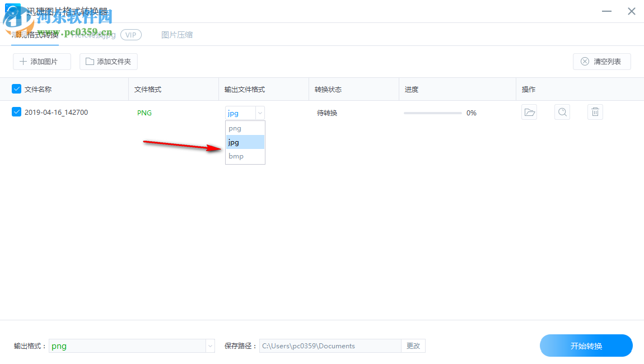Click the 0% progress bar
This screenshot has width=644, height=364.
tap(434, 113)
